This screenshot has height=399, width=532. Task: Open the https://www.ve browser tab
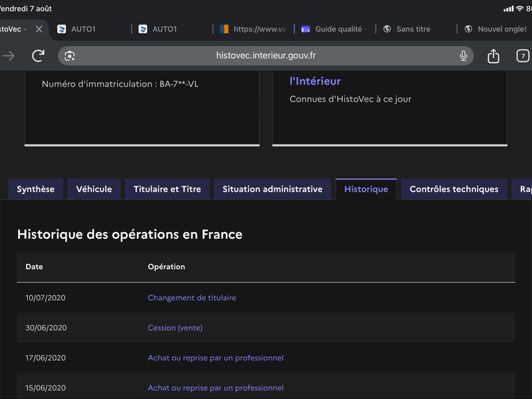point(253,29)
